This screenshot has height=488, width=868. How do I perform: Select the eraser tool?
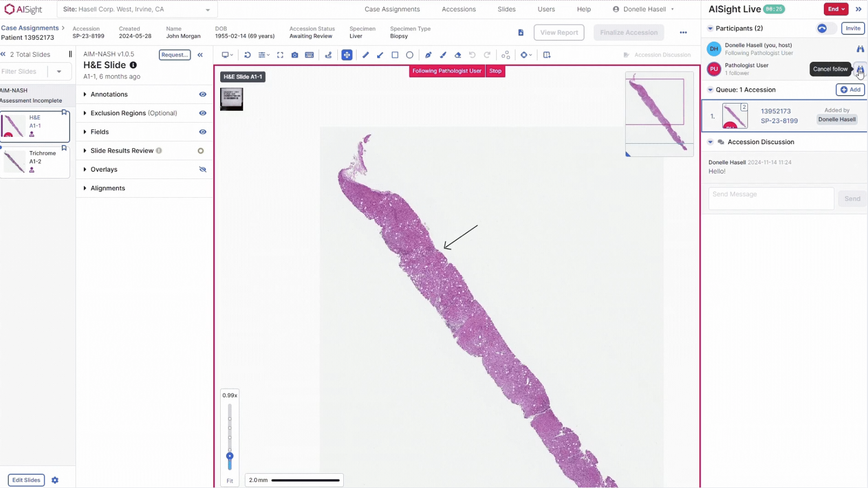point(458,55)
